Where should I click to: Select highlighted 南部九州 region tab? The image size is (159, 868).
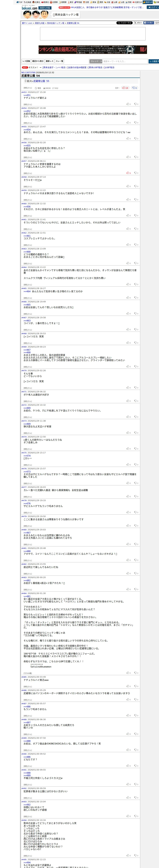point(148,2)
